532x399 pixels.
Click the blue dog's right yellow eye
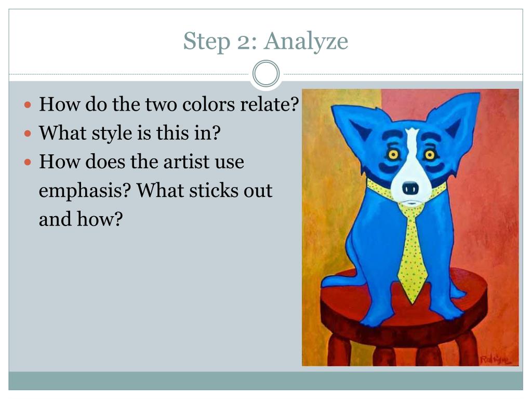click(x=430, y=155)
